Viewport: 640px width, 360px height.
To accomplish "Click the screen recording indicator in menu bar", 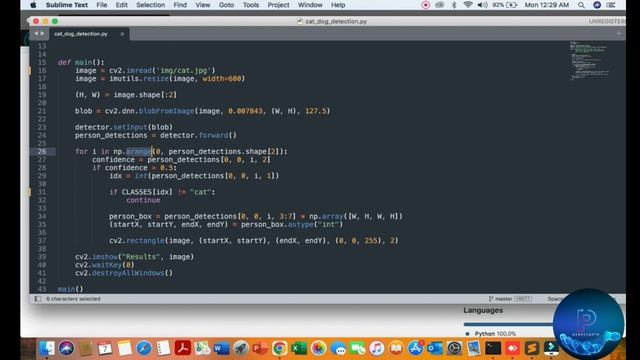I will (x=425, y=5).
